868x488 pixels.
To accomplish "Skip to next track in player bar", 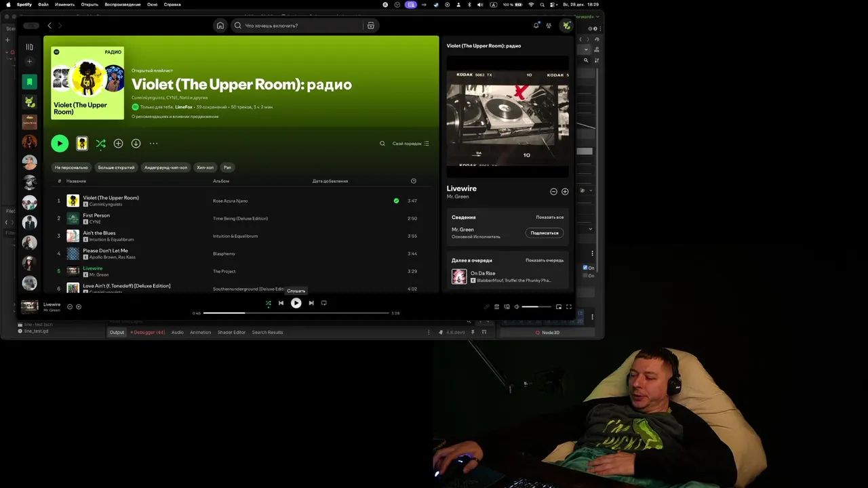I will 311,303.
